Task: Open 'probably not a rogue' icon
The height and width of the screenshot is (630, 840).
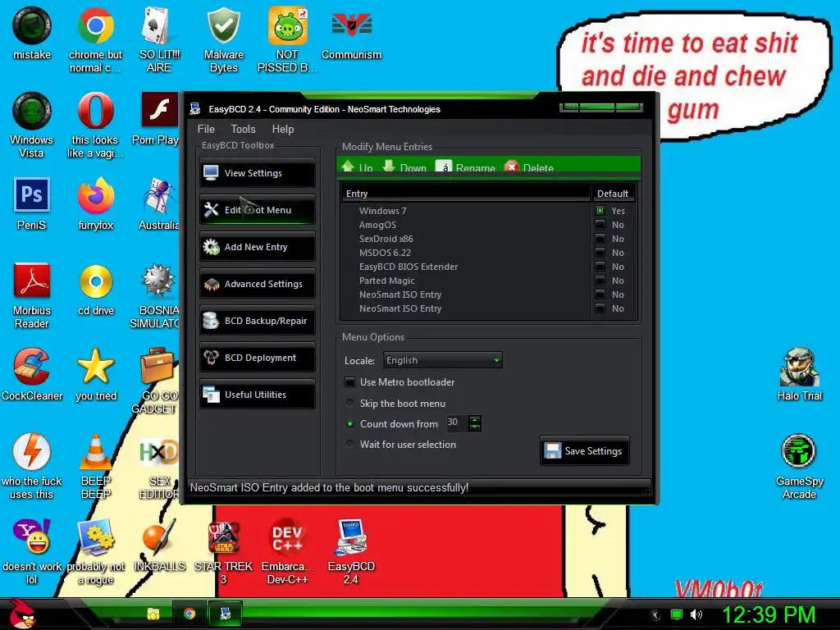Action: click(95, 552)
